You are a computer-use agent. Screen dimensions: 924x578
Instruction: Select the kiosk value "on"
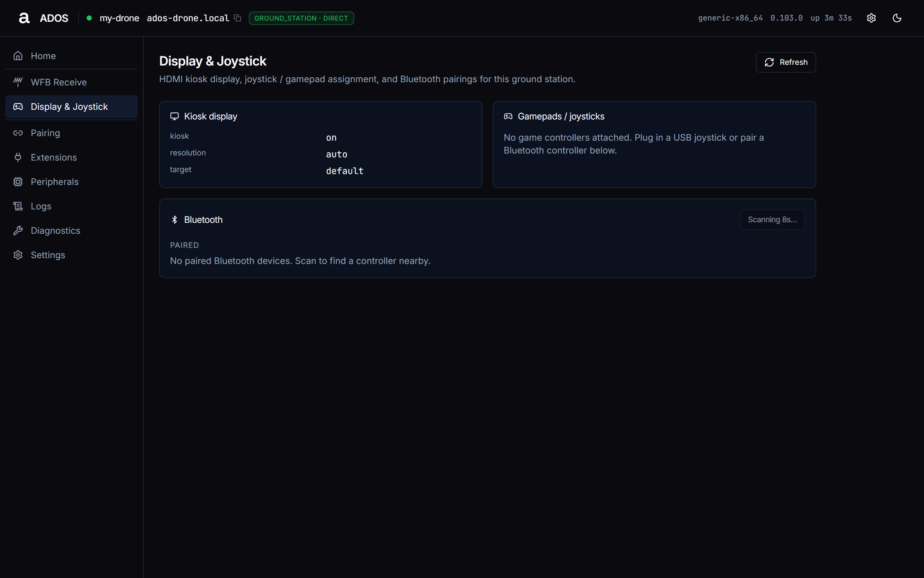(331, 137)
